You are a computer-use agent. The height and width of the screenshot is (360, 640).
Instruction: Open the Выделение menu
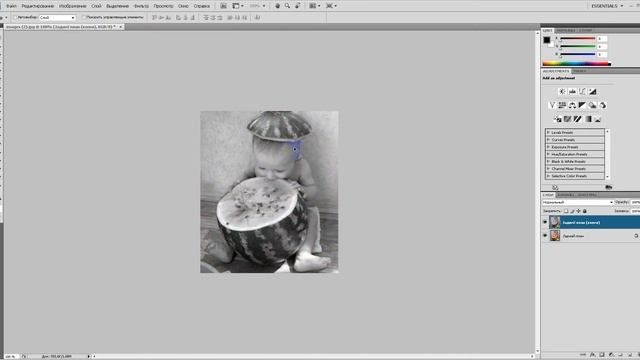pyautogui.click(x=118, y=6)
